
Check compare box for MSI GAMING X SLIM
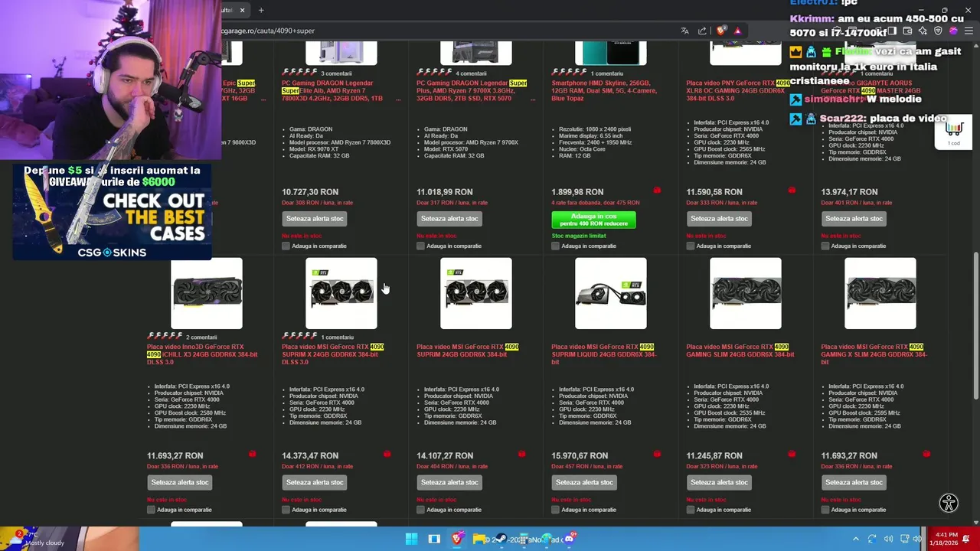tap(825, 510)
